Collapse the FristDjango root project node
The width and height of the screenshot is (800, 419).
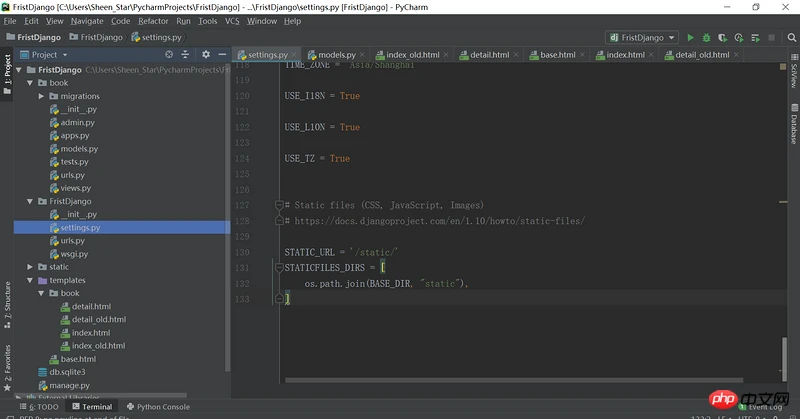pyautogui.click(x=19, y=70)
